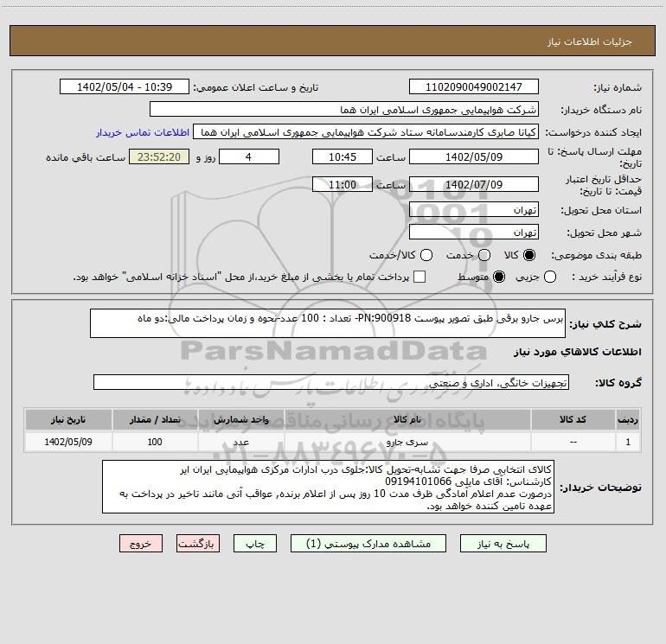
Task: Select the کالا/خدمت radio button
Action: (x=426, y=255)
